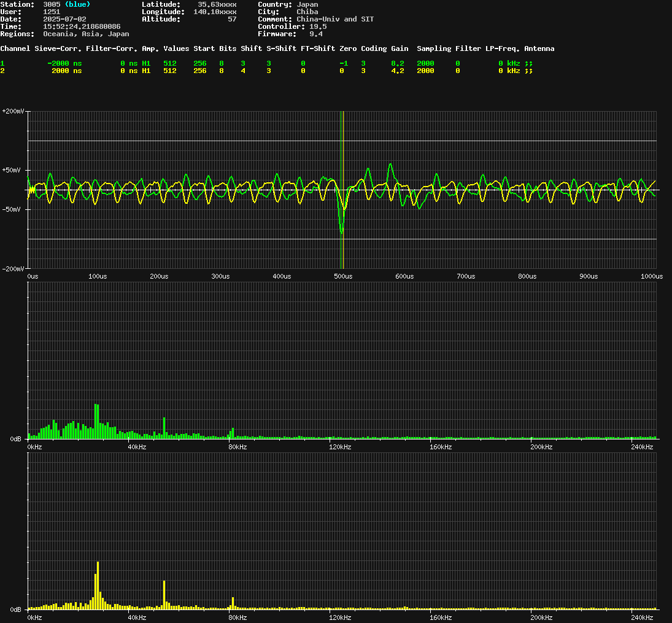Click the station number 3005
Viewport: 672px width, 623px height.
[x=52, y=4]
